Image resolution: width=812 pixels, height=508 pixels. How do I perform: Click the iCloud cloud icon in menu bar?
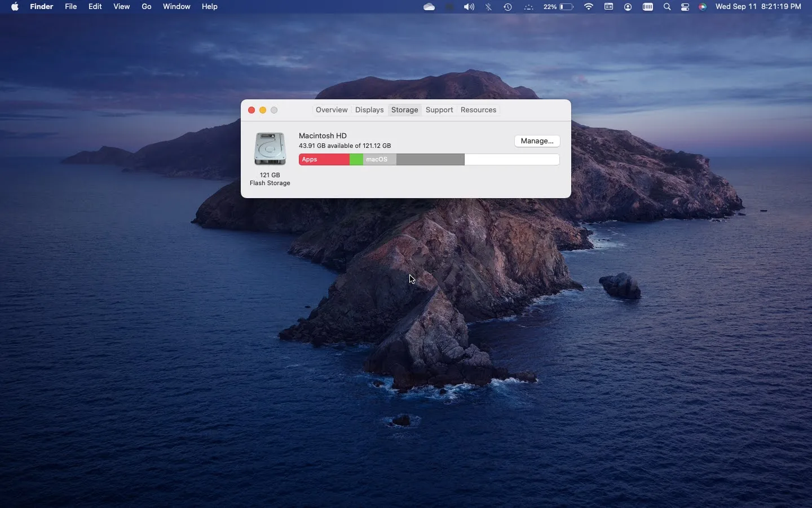pyautogui.click(x=430, y=7)
